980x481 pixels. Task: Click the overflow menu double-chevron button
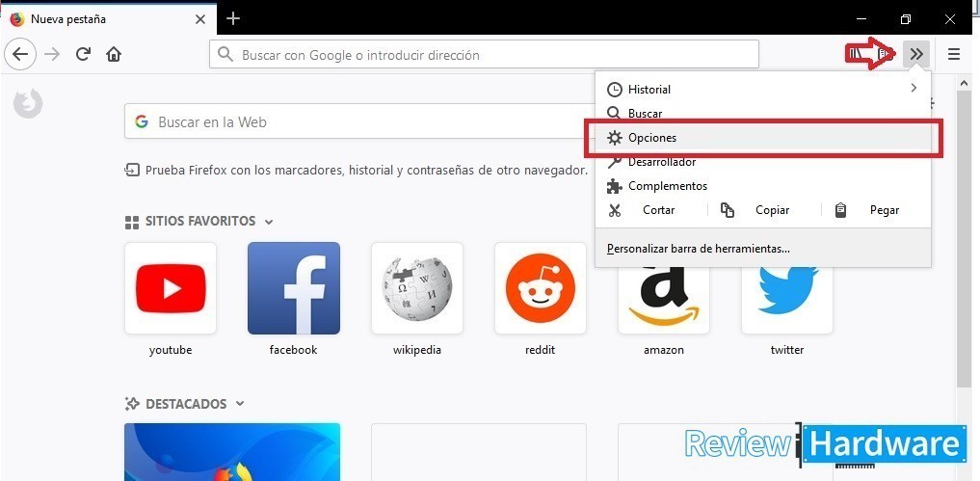pyautogui.click(x=916, y=54)
